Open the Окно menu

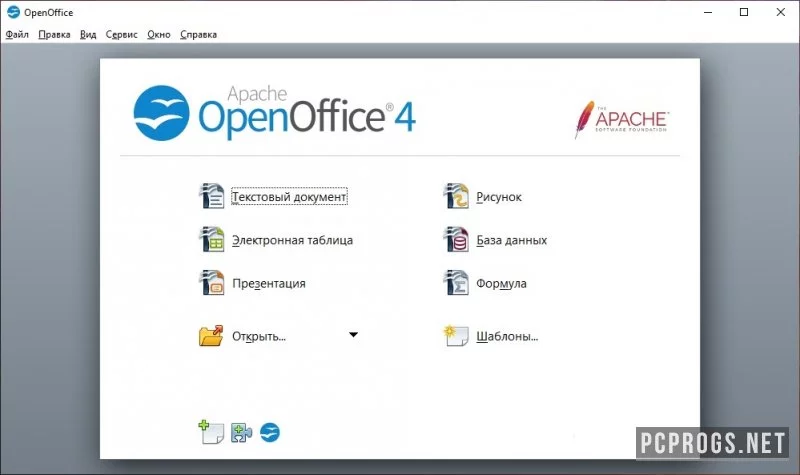pyautogui.click(x=159, y=34)
